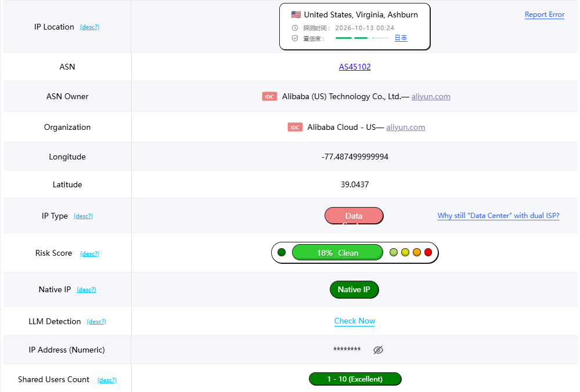580x392 pixels.
Task: Click the green Native IP badge
Action: (x=354, y=290)
